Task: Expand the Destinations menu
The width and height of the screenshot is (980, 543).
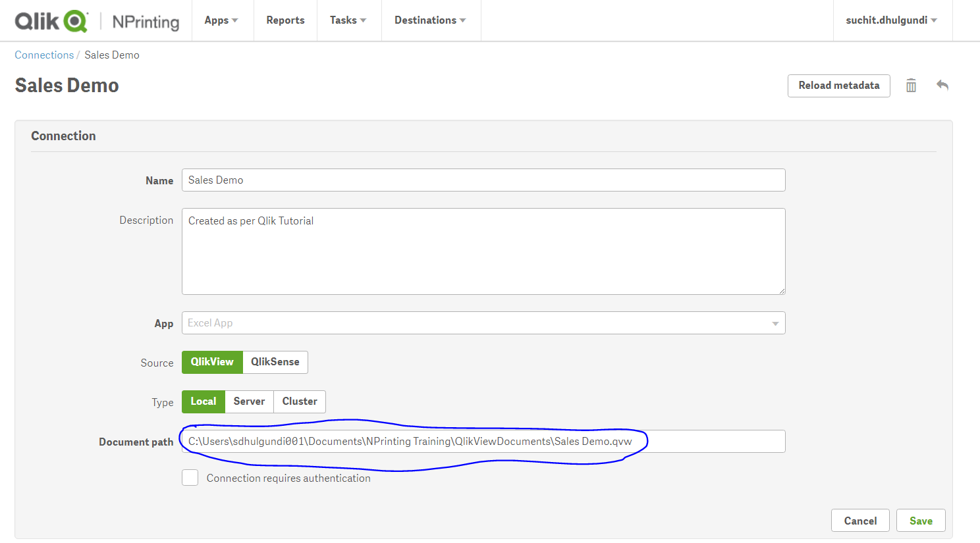Action: pyautogui.click(x=430, y=20)
